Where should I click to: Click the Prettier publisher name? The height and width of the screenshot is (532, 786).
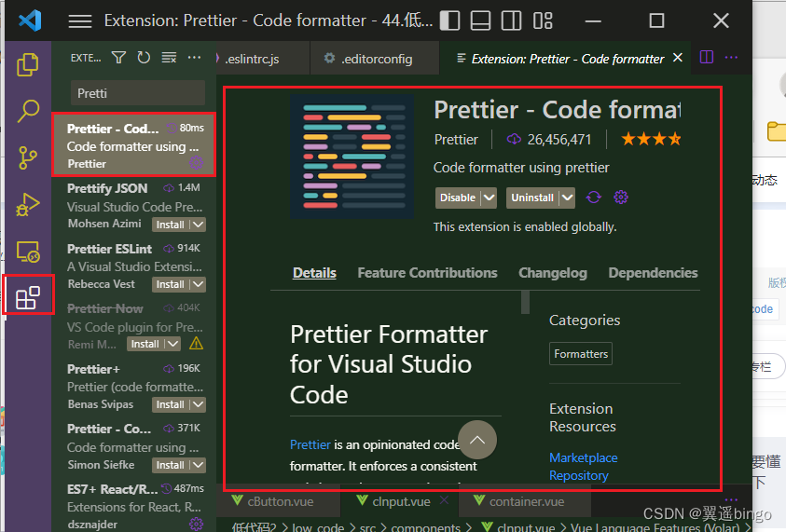click(456, 139)
